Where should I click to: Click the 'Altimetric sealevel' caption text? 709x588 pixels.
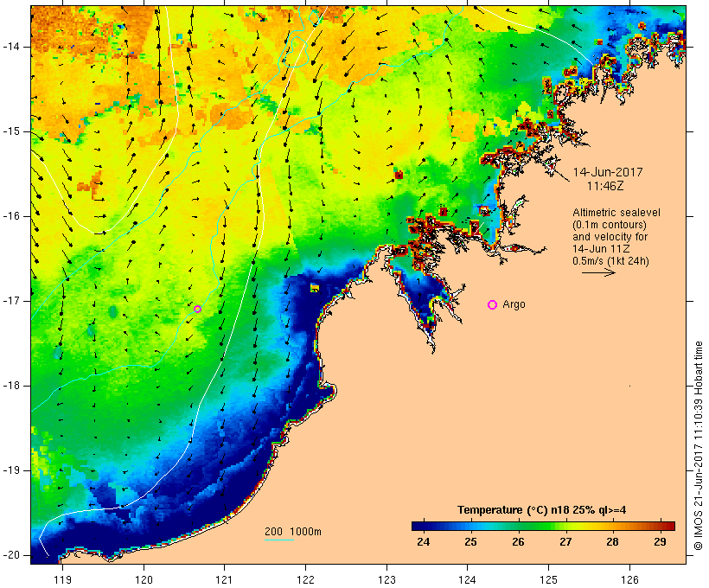coord(616,213)
